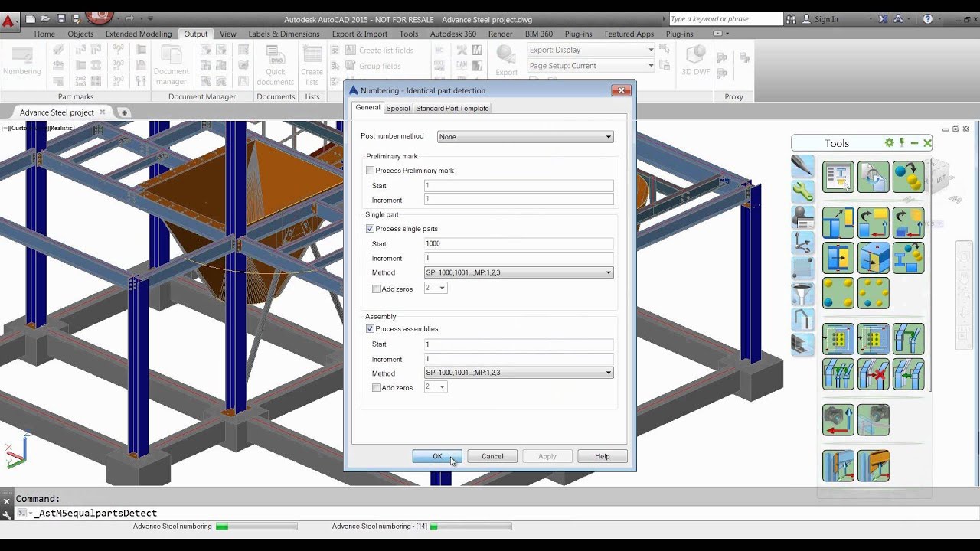Click the properties list tool in Tools palette

[838, 177]
